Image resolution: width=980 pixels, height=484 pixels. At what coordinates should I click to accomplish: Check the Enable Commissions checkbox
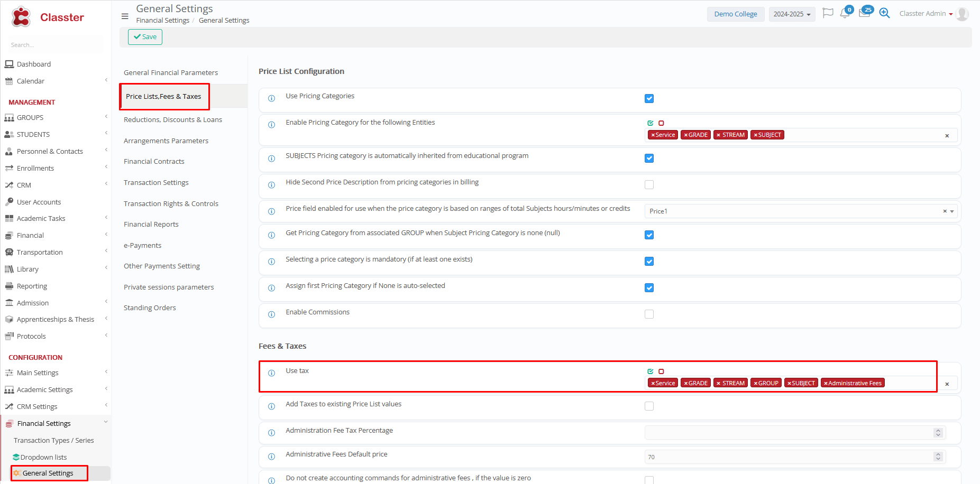(649, 314)
